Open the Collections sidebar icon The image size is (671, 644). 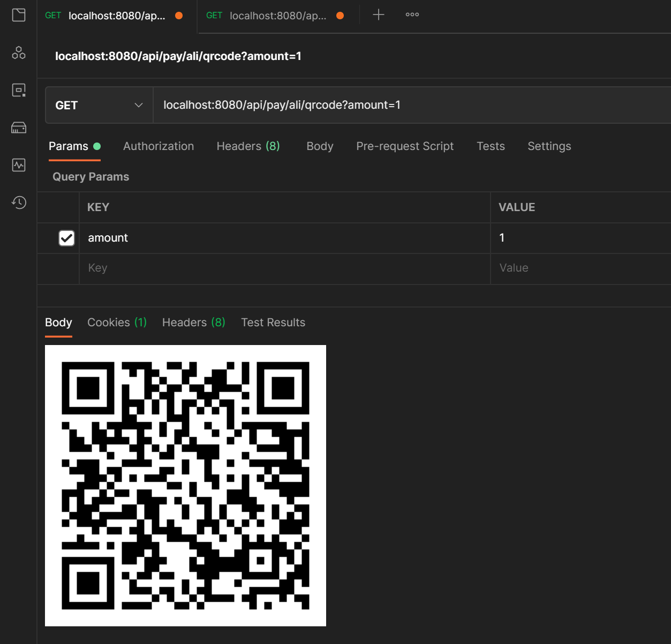click(18, 15)
